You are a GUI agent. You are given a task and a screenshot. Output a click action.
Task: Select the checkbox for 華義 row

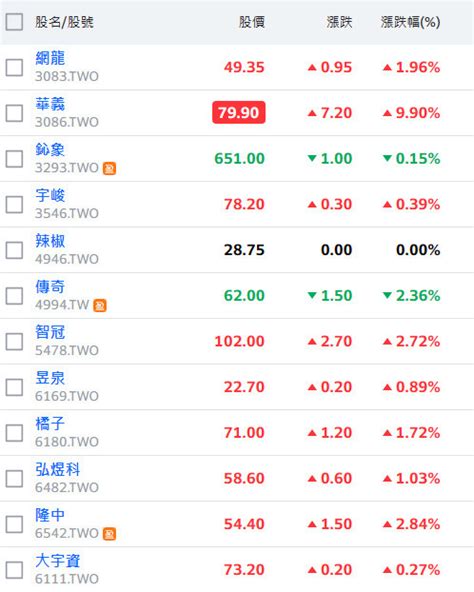[x=14, y=113]
